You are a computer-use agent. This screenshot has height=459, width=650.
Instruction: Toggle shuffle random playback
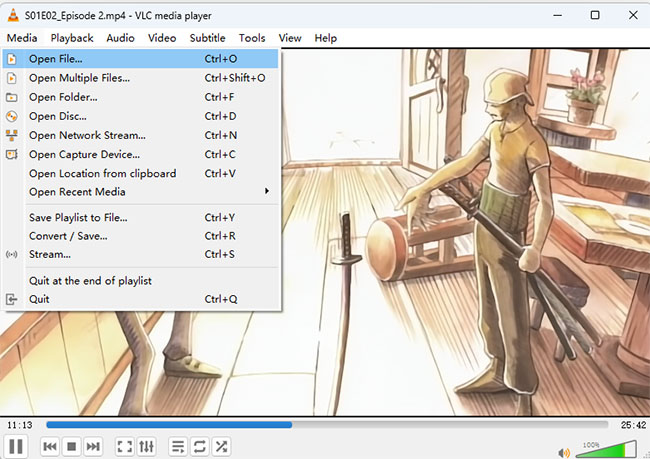point(221,447)
